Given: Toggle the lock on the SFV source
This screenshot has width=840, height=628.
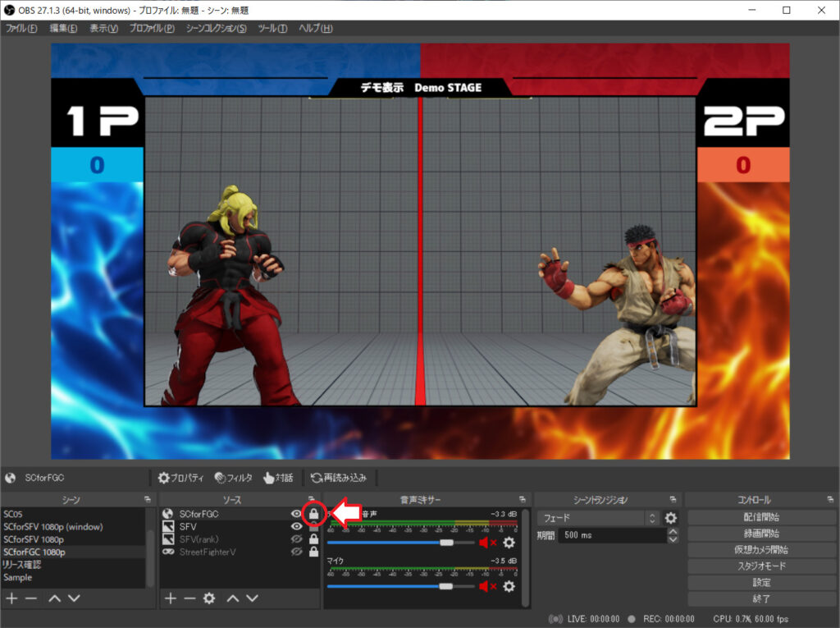Looking at the screenshot, I should point(314,527).
